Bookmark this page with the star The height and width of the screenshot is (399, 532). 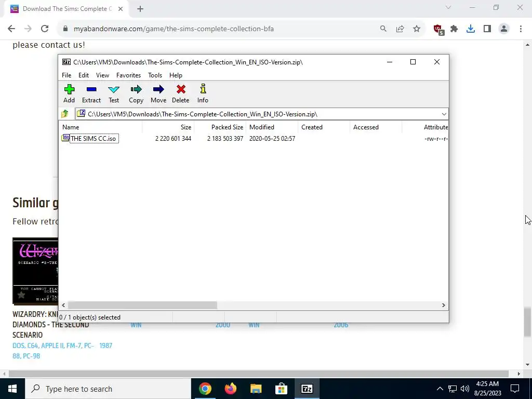point(417,29)
